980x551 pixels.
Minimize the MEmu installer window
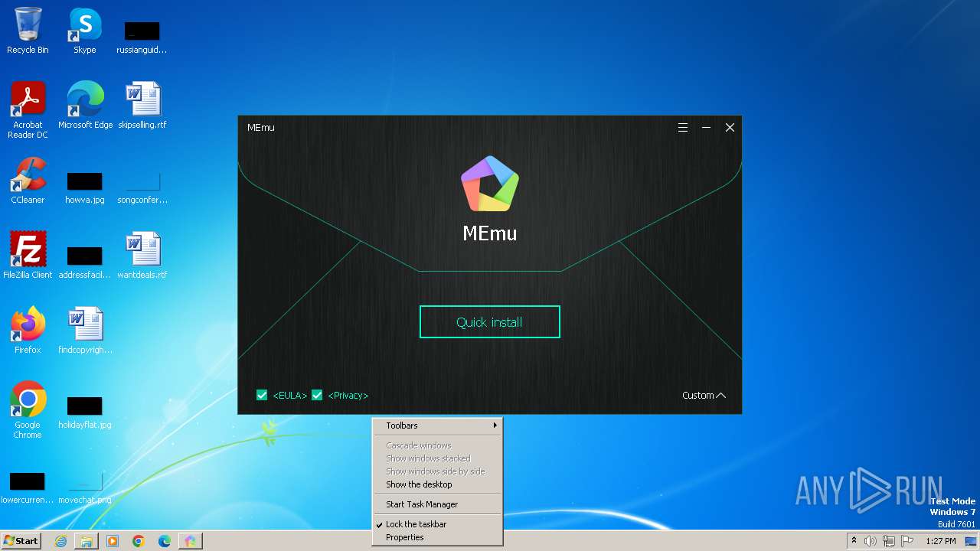click(706, 128)
